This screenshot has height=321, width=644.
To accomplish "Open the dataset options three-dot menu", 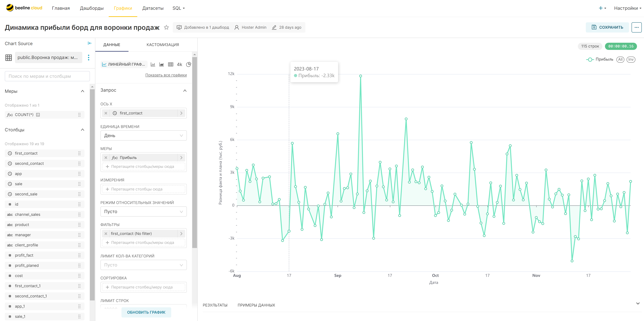I will [88, 58].
